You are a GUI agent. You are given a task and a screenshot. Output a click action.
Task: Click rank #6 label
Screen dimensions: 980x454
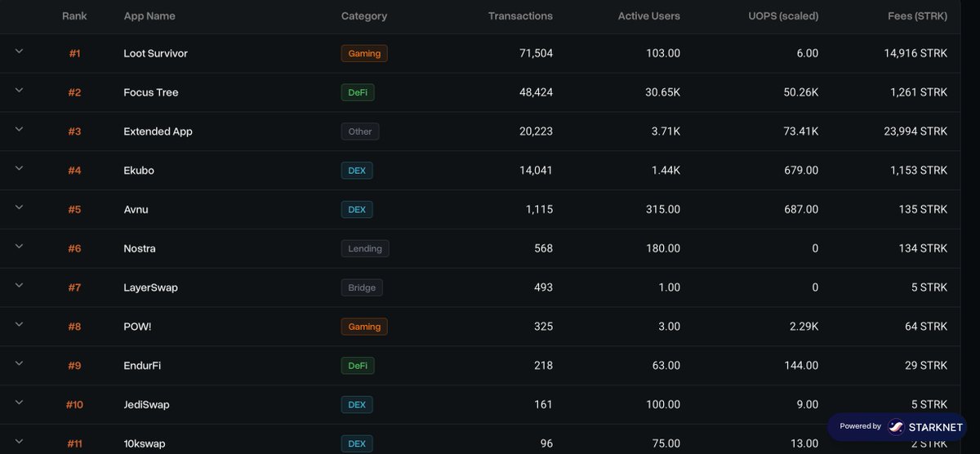[x=74, y=248]
